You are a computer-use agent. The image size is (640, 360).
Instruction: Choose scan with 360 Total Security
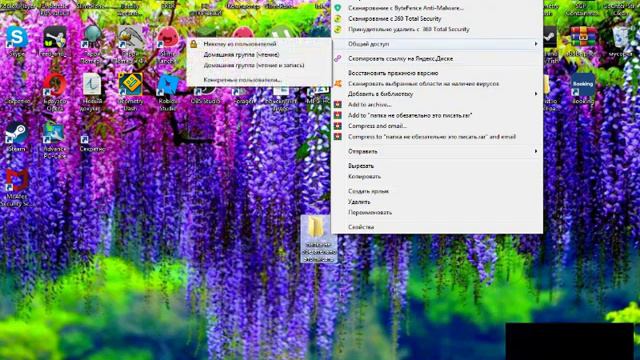click(437, 18)
